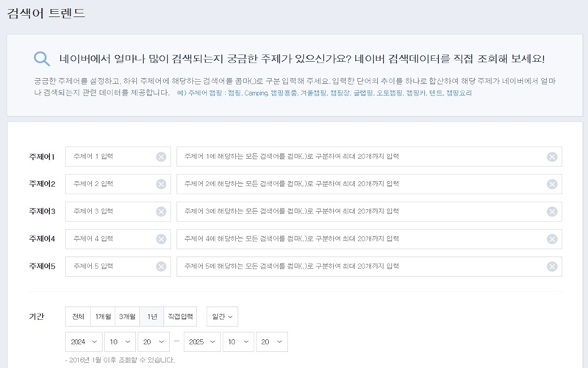Click the 검색어 트렌드 page heading
This screenshot has height=368, width=588.
pyautogui.click(x=46, y=13)
